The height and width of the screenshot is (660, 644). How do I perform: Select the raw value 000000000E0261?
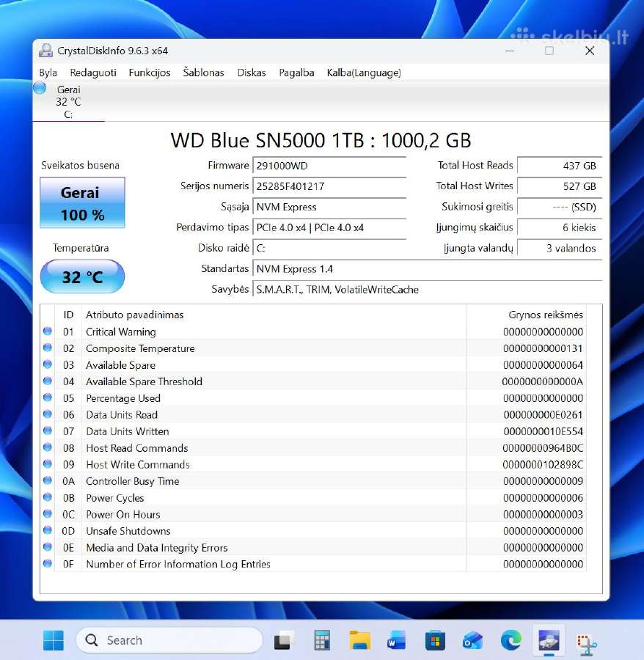pyautogui.click(x=543, y=415)
